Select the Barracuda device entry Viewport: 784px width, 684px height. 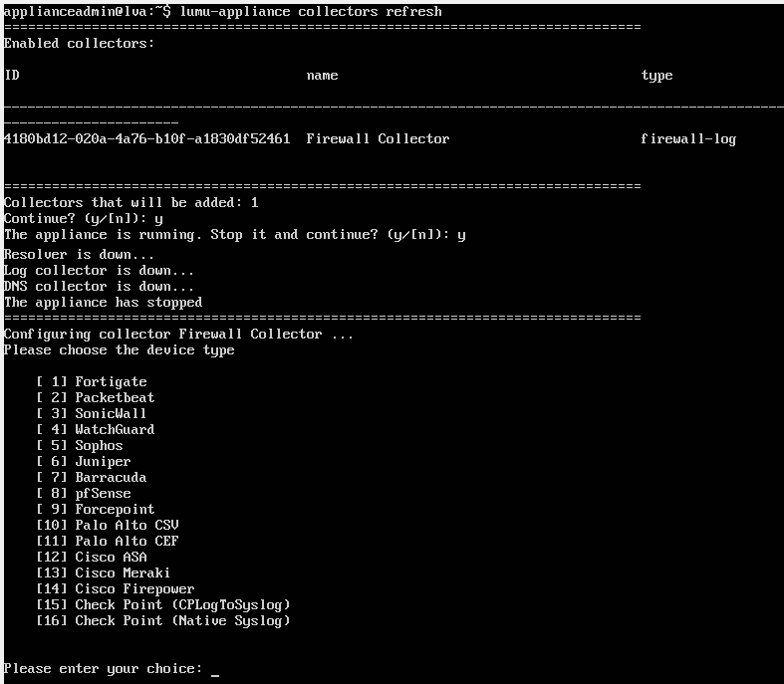pyautogui.click(x=111, y=477)
